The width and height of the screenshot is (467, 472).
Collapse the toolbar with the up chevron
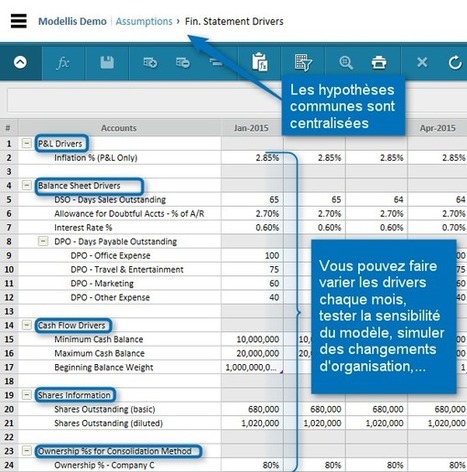click(20, 62)
